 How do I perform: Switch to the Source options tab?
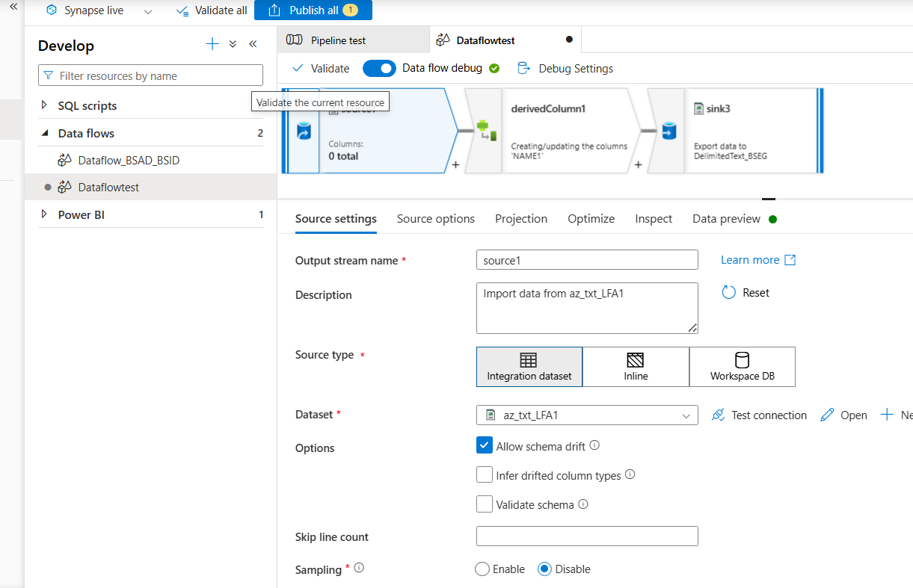(x=436, y=219)
